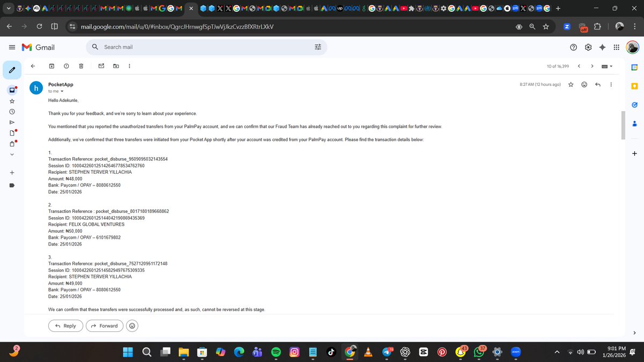The height and width of the screenshot is (362, 644).
Task: Bookmark this page star icon
Action: [546, 26]
